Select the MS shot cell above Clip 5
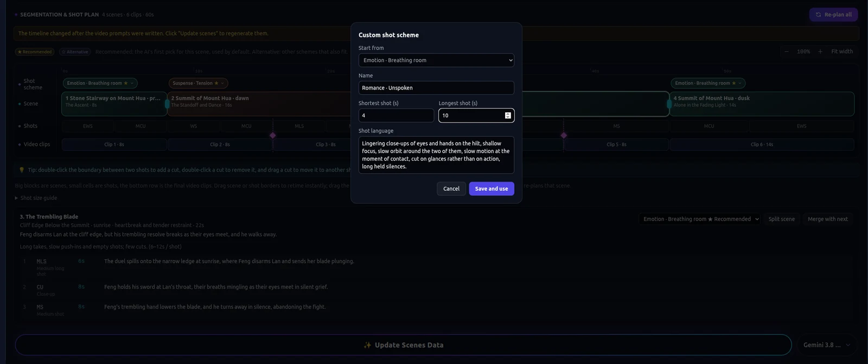 tap(616, 126)
